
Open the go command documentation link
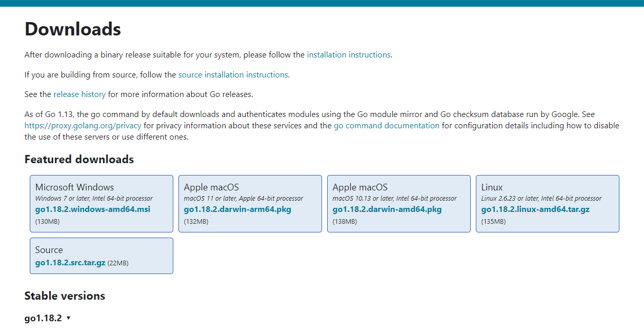pos(387,126)
